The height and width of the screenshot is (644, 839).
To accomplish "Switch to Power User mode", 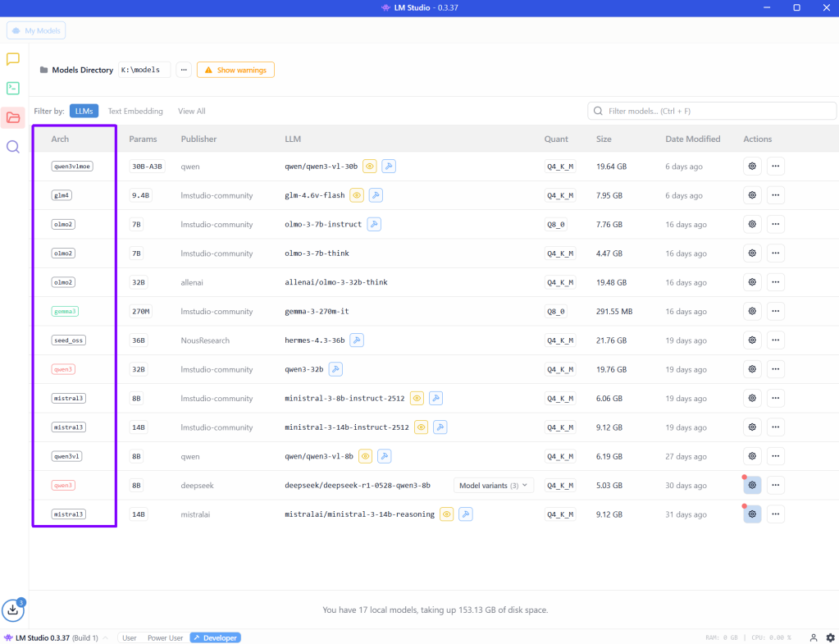I will point(165,637).
